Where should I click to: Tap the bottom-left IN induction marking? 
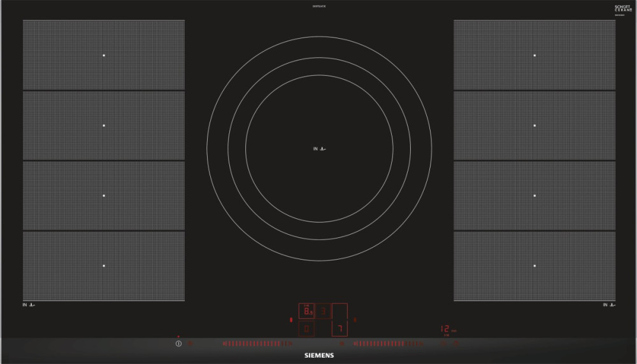(29, 305)
